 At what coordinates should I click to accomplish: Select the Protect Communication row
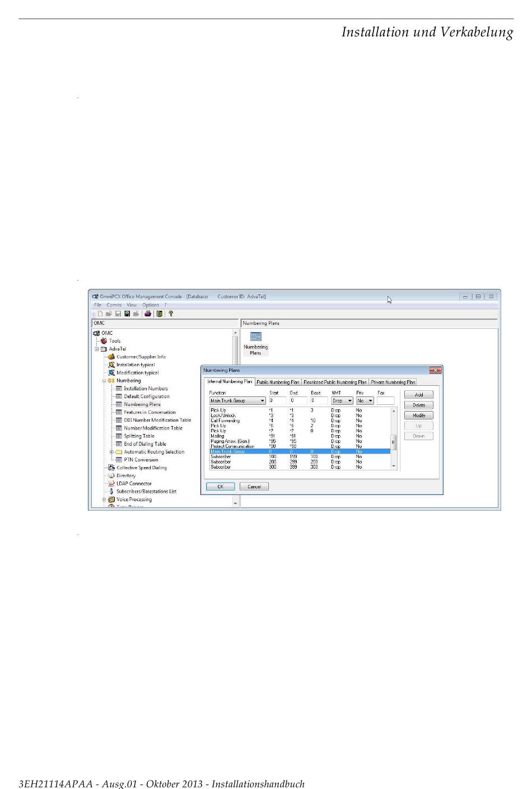[x=300, y=446]
